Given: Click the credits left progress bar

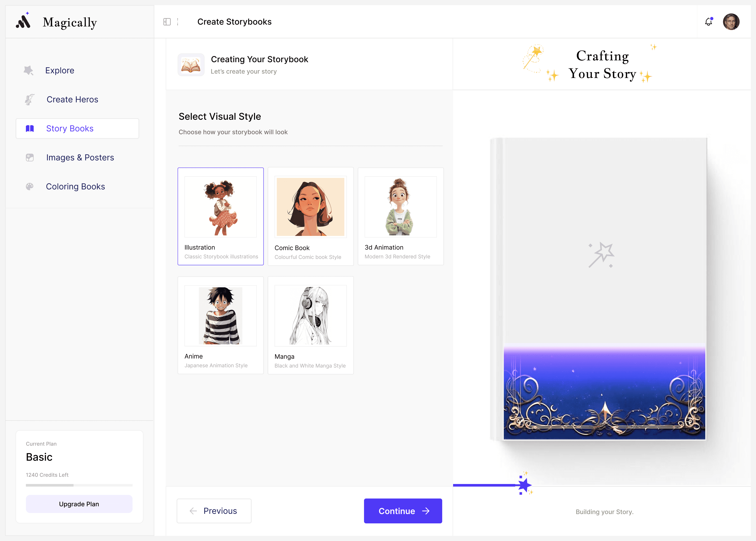Looking at the screenshot, I should 79,485.
